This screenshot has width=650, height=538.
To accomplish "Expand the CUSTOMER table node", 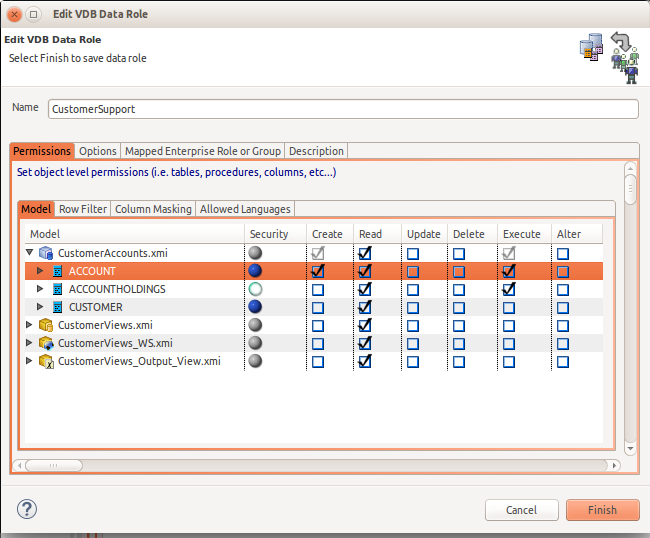I will (40, 307).
